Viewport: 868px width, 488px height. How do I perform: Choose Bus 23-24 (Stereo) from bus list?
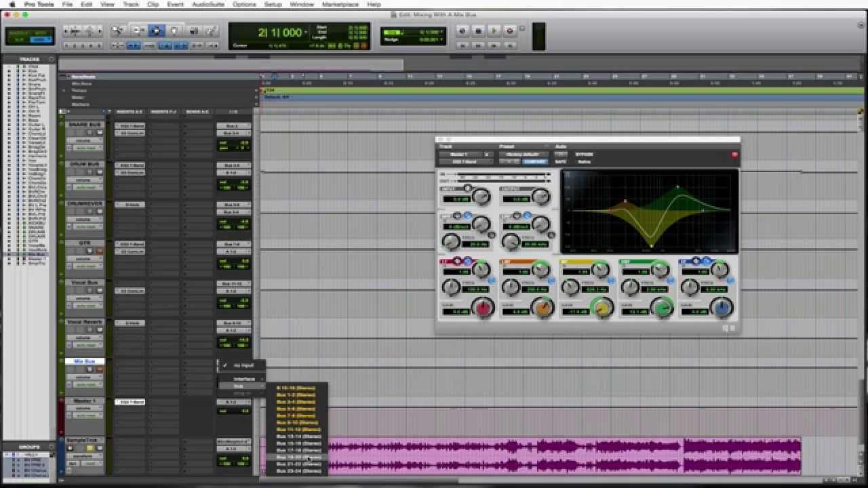[x=298, y=470]
